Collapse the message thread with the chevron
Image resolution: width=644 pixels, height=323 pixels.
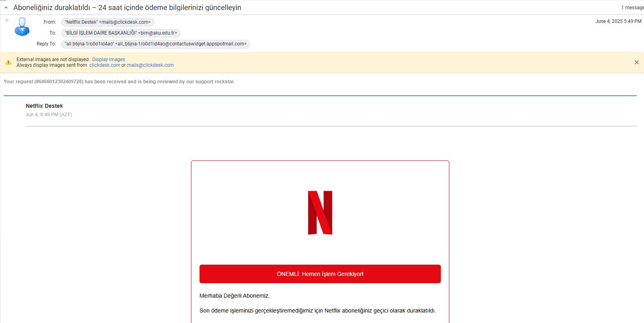tap(6, 8)
